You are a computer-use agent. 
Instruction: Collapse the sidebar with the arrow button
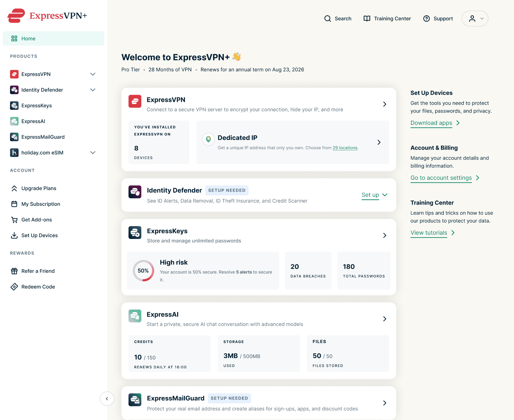coord(107,399)
